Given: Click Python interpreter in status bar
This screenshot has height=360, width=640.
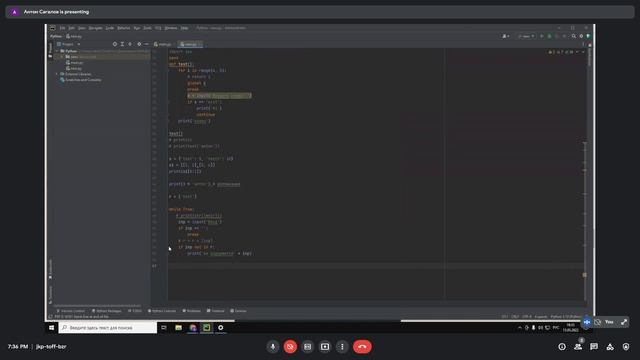Looking at the screenshot, I should [566, 317].
